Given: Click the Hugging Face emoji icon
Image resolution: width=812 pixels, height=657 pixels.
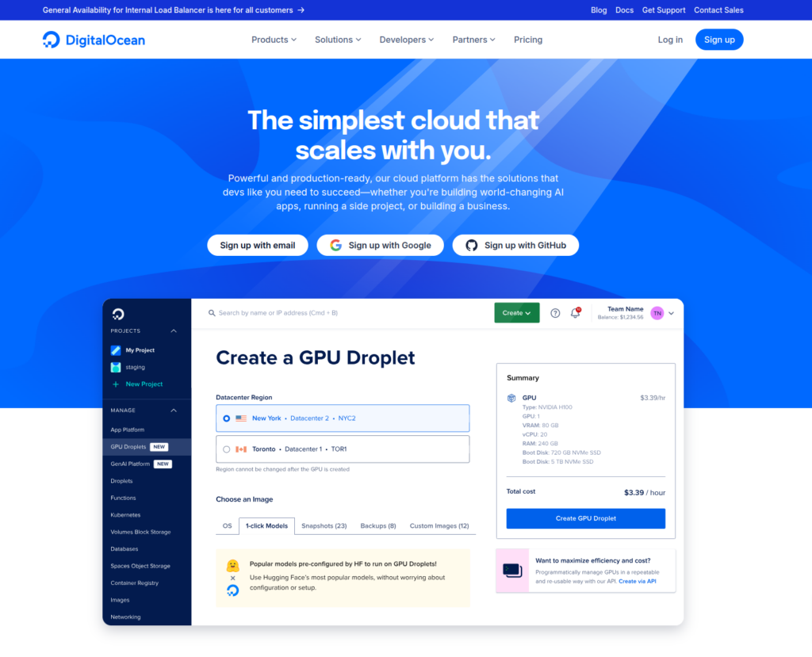Looking at the screenshot, I should coord(233,565).
